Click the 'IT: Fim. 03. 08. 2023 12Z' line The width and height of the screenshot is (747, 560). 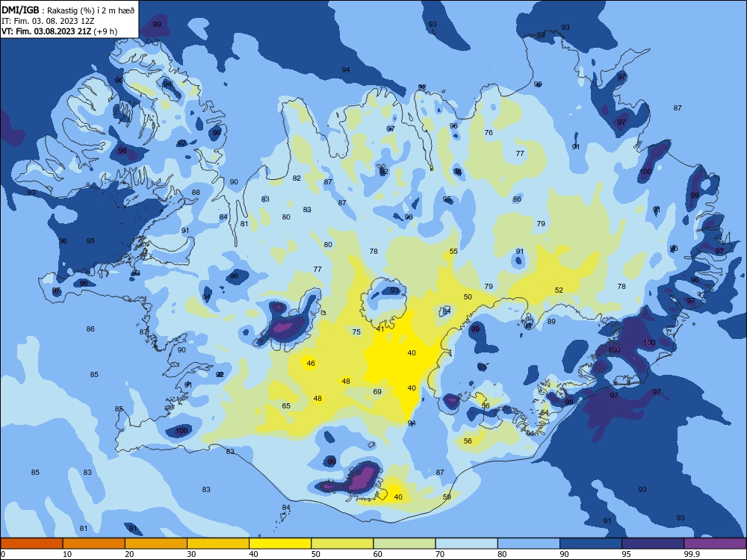[48, 21]
